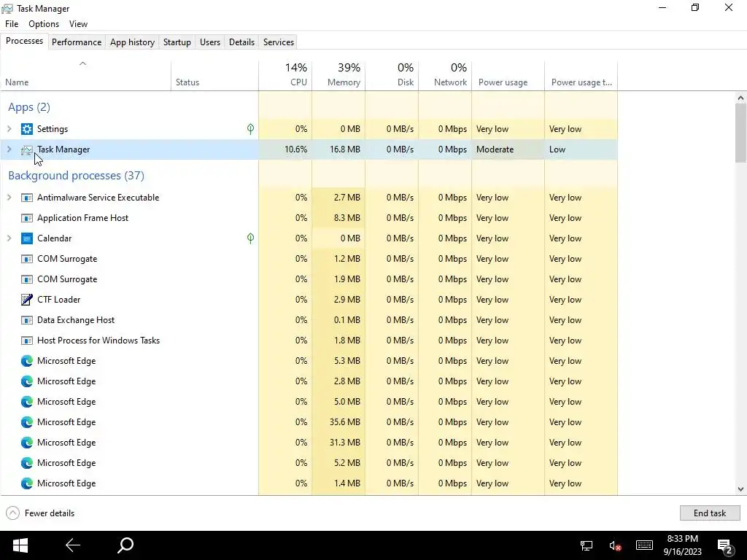
Task: Click the Antimalware Service Executable icon
Action: 27,198
